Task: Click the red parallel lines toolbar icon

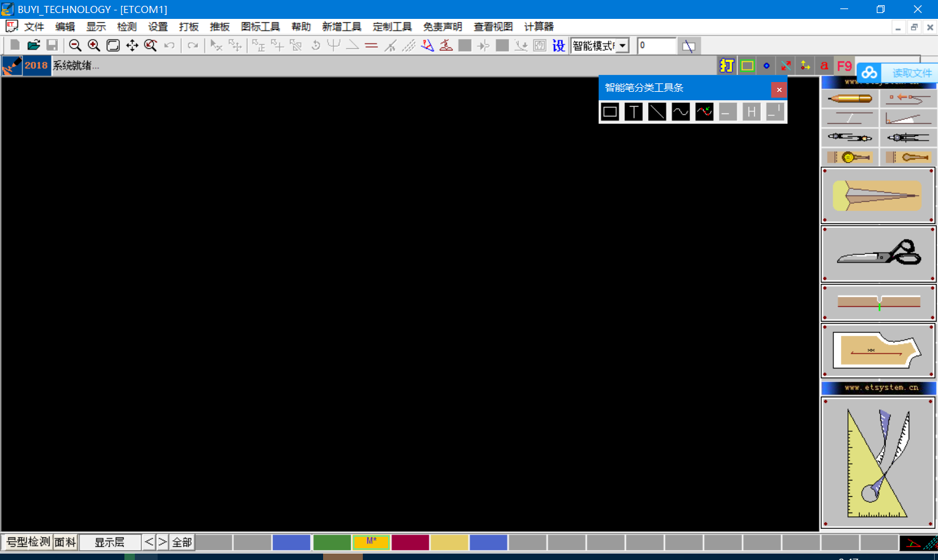Action: (371, 45)
